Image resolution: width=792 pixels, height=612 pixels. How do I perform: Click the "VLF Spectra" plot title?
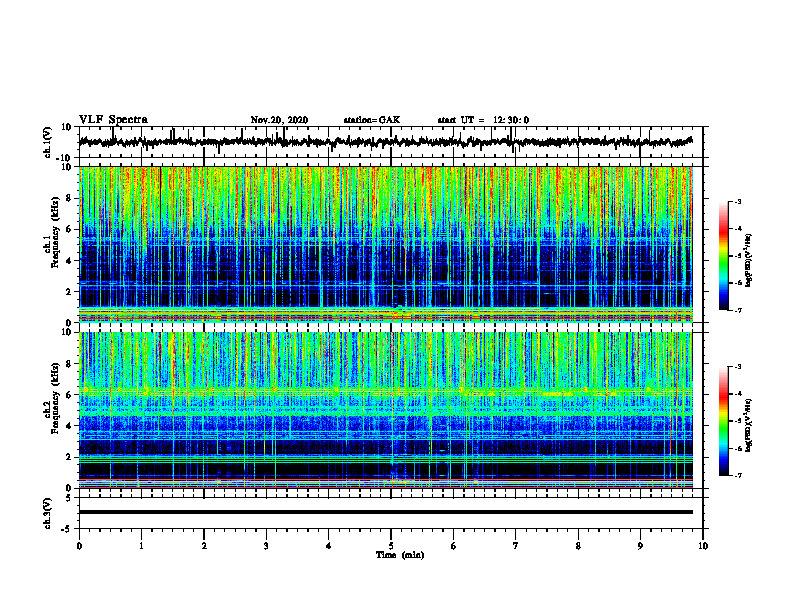(113, 120)
